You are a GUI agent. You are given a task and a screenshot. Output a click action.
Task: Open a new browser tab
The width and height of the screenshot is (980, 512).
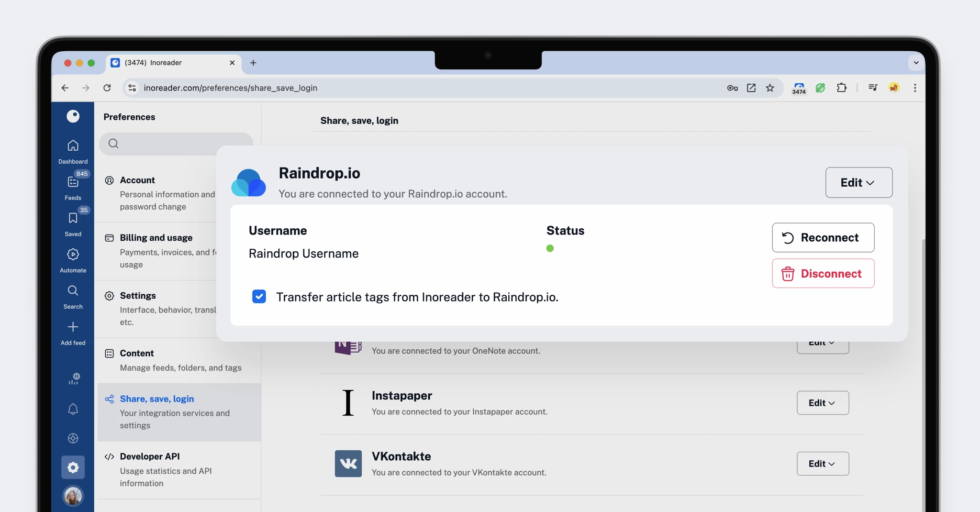tap(253, 63)
